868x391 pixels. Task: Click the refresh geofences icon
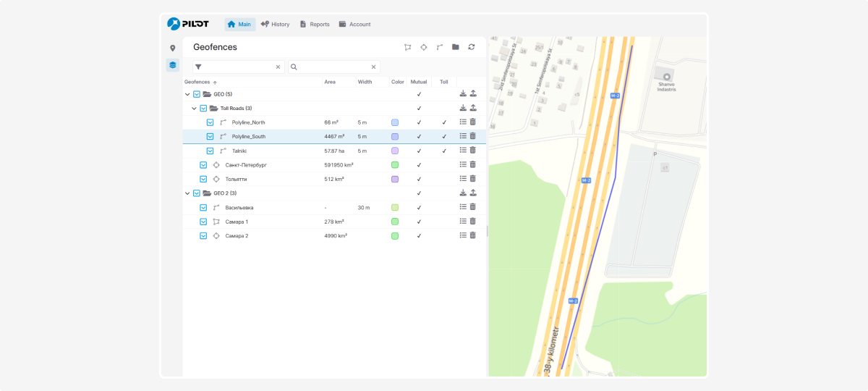point(472,47)
